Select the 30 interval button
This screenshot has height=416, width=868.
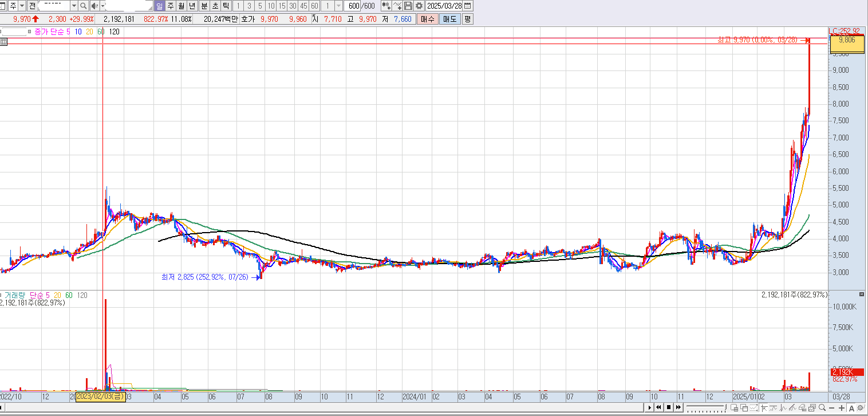click(293, 6)
